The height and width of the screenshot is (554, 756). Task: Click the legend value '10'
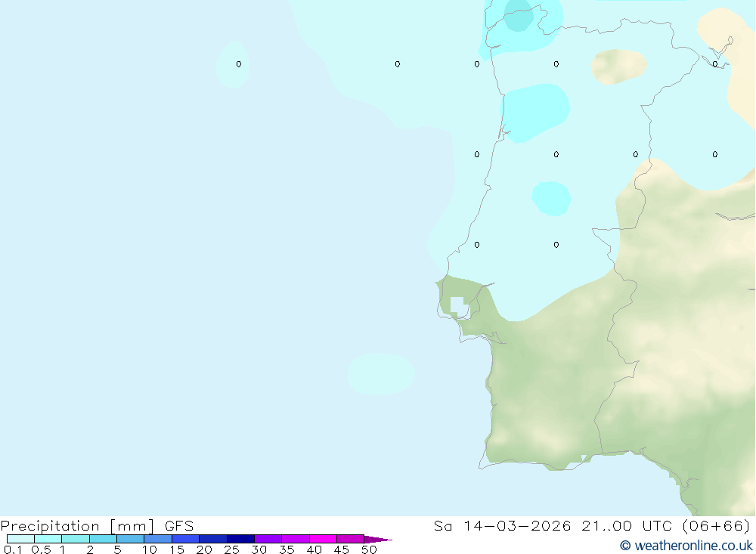click(x=150, y=549)
